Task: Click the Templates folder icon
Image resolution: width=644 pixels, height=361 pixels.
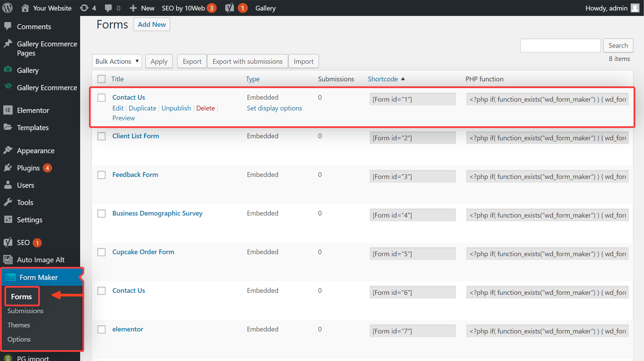Action: (8, 127)
